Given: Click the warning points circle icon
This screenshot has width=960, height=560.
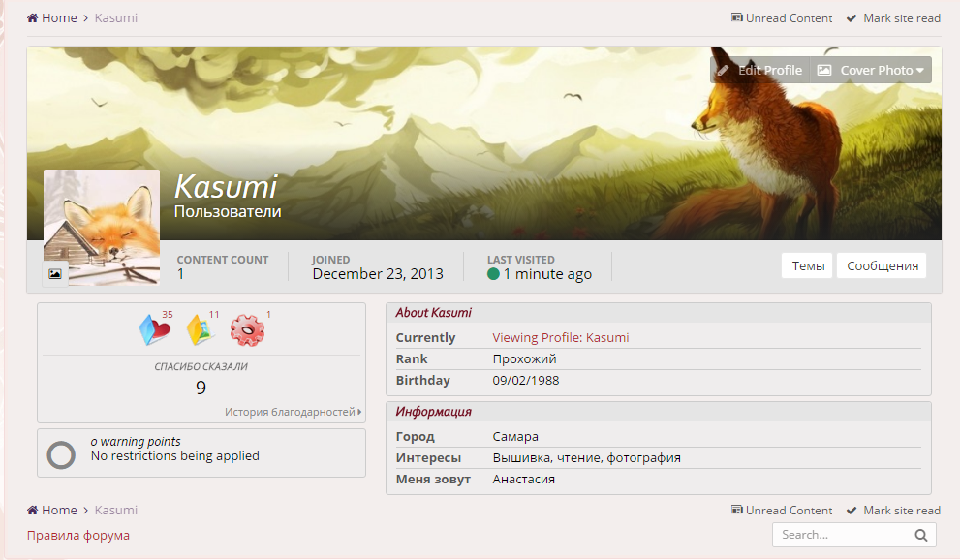Looking at the screenshot, I should [x=61, y=454].
